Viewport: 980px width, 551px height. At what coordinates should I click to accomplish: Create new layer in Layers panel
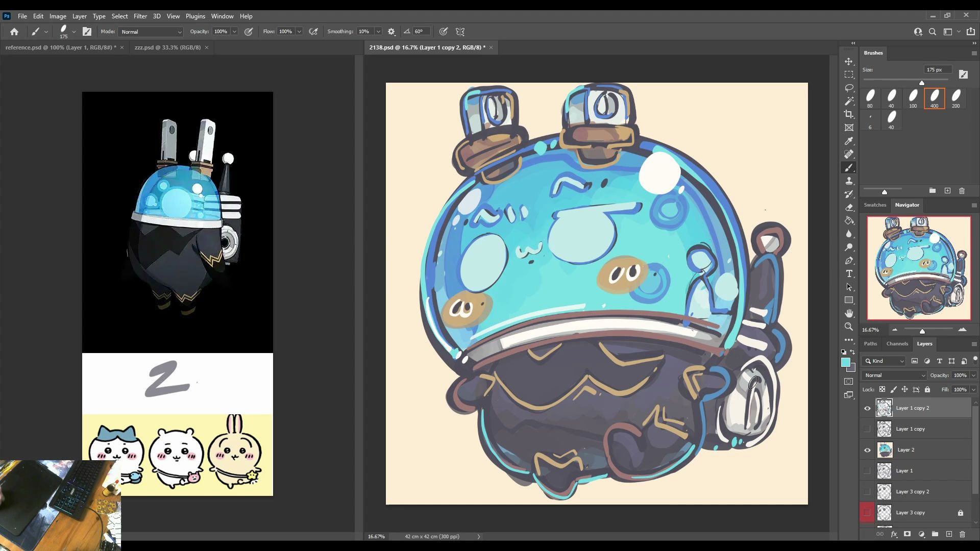[x=949, y=534]
